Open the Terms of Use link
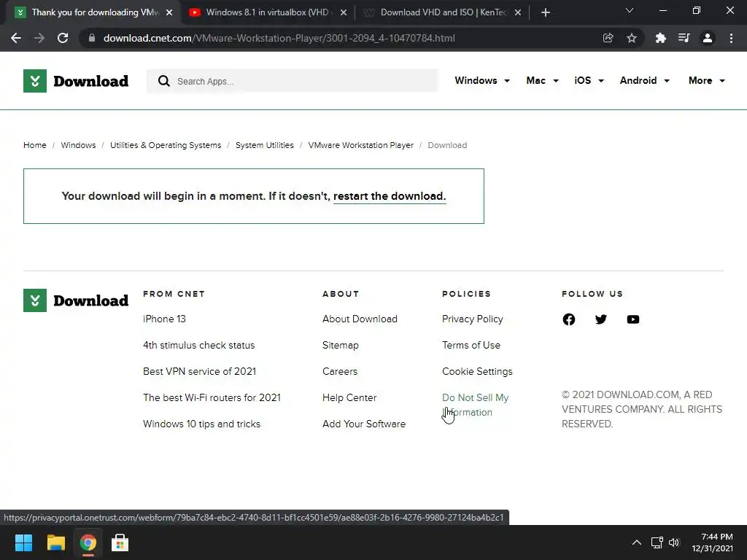This screenshot has width=747, height=560. point(471,345)
